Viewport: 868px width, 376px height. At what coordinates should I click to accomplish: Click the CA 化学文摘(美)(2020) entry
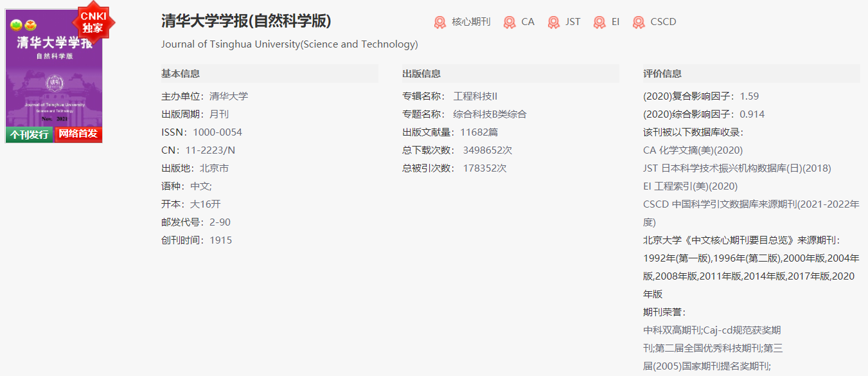[693, 150]
